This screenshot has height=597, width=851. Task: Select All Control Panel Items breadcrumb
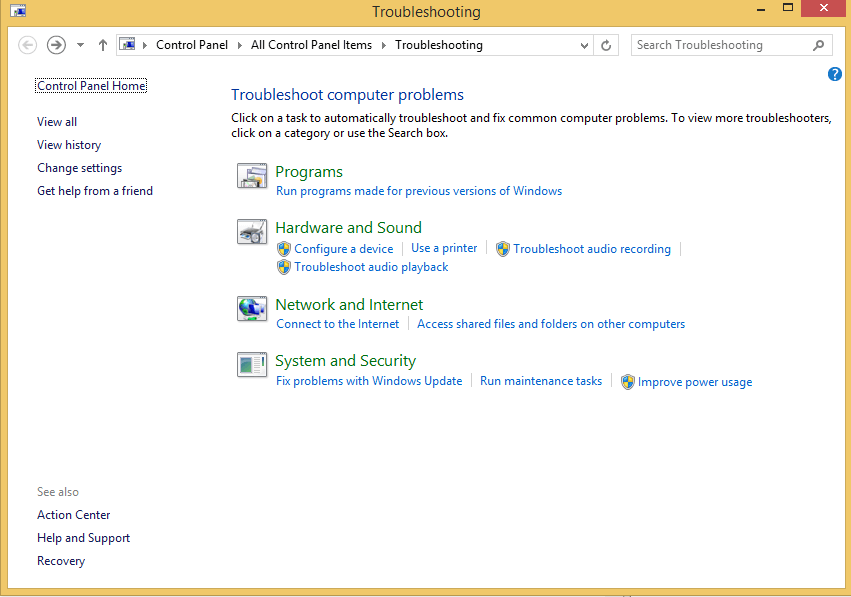coord(312,45)
